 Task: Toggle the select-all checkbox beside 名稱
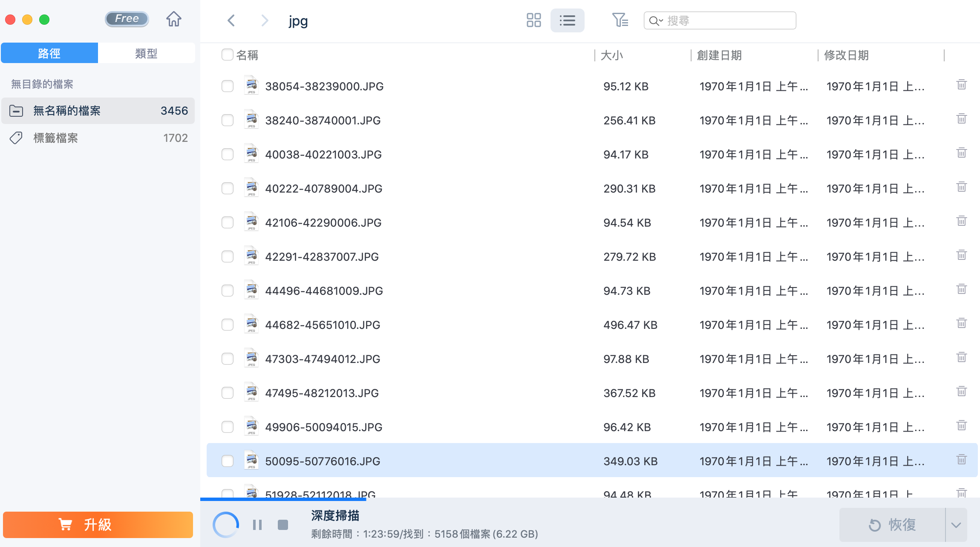228,55
